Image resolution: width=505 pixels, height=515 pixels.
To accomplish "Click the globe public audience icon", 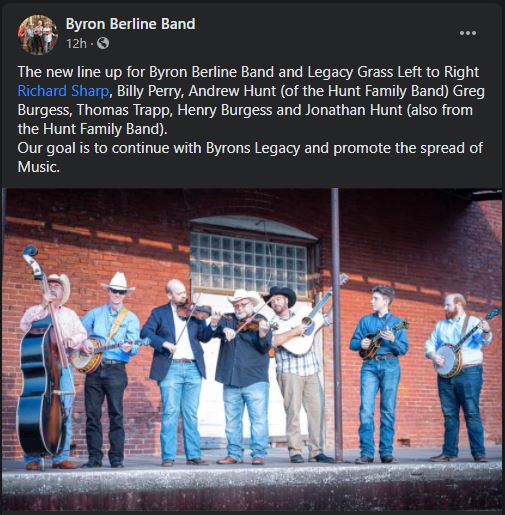I will [103, 43].
